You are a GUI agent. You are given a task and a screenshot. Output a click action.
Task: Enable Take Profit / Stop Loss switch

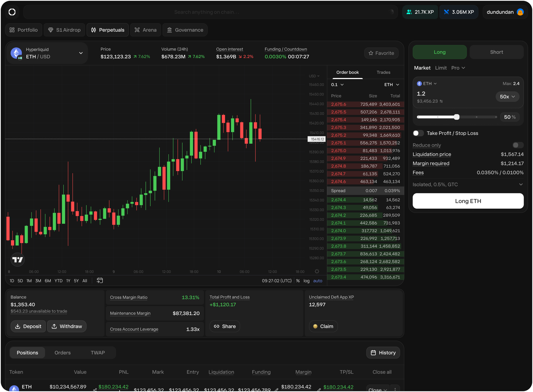pos(418,133)
